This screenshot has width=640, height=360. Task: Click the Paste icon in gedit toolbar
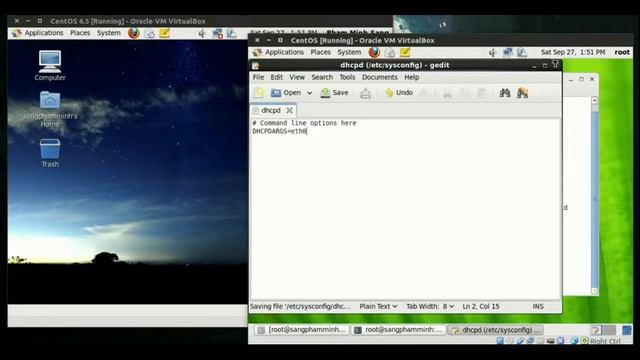(x=482, y=93)
